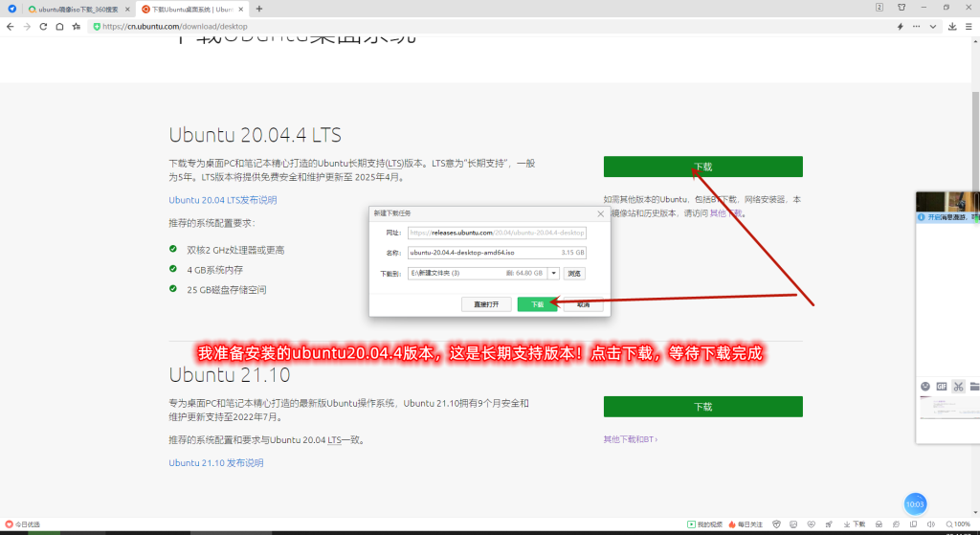The image size is (980, 535).
Task: Go to the browser home page icon
Action: click(60, 27)
